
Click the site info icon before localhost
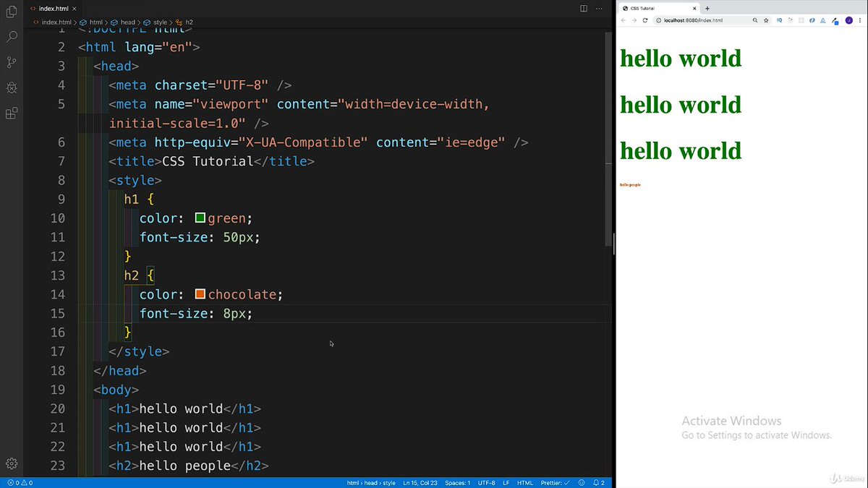point(659,20)
